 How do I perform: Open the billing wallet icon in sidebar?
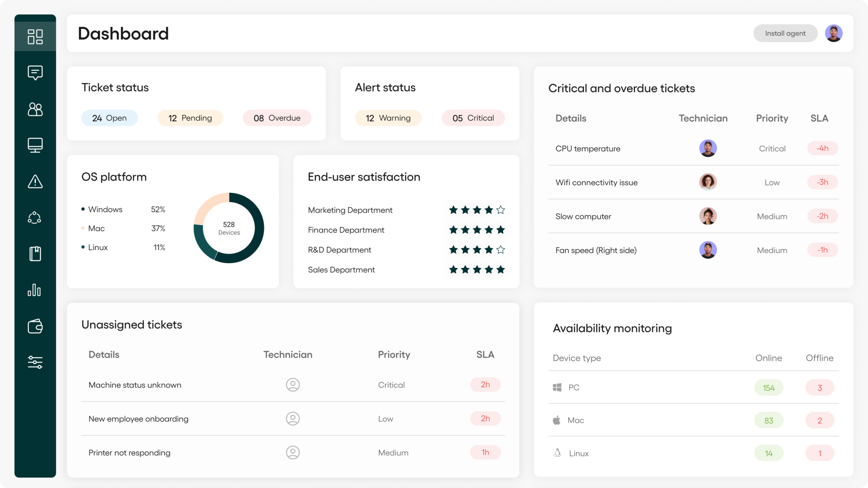35,326
